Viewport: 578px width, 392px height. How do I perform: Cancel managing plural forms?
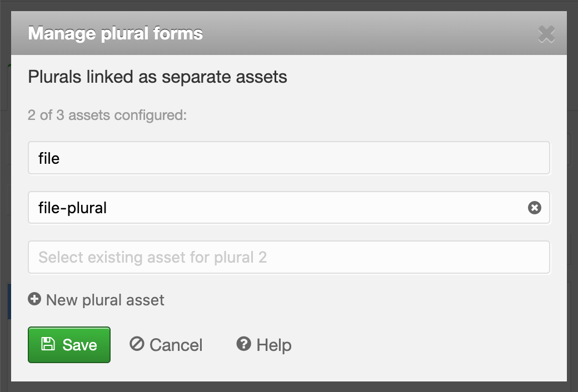166,345
